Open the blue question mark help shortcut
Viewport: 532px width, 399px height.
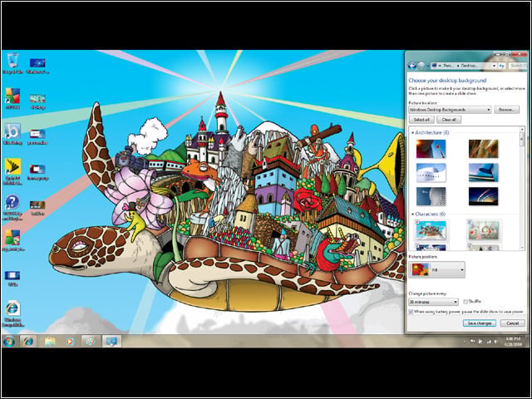(12, 207)
